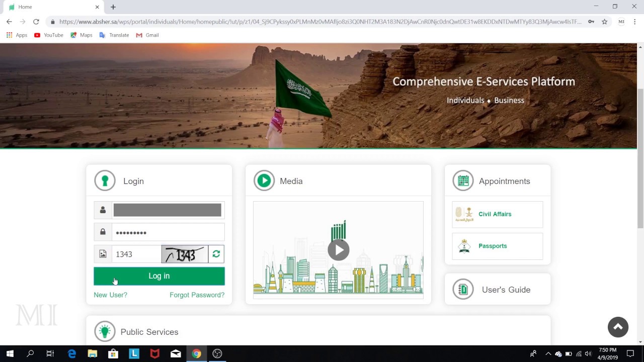Open Passports appointments

tap(498, 246)
